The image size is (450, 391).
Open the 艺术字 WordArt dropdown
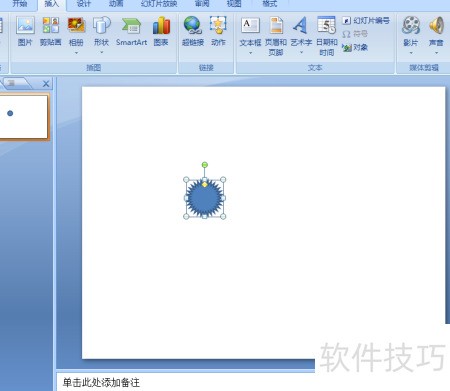coord(301,53)
